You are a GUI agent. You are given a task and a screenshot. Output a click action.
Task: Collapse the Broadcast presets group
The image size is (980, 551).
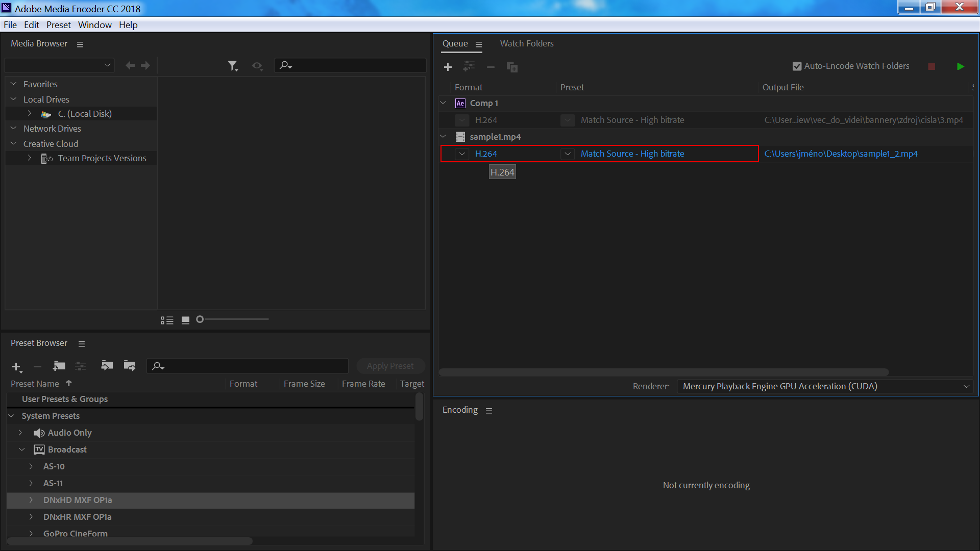[21, 449]
